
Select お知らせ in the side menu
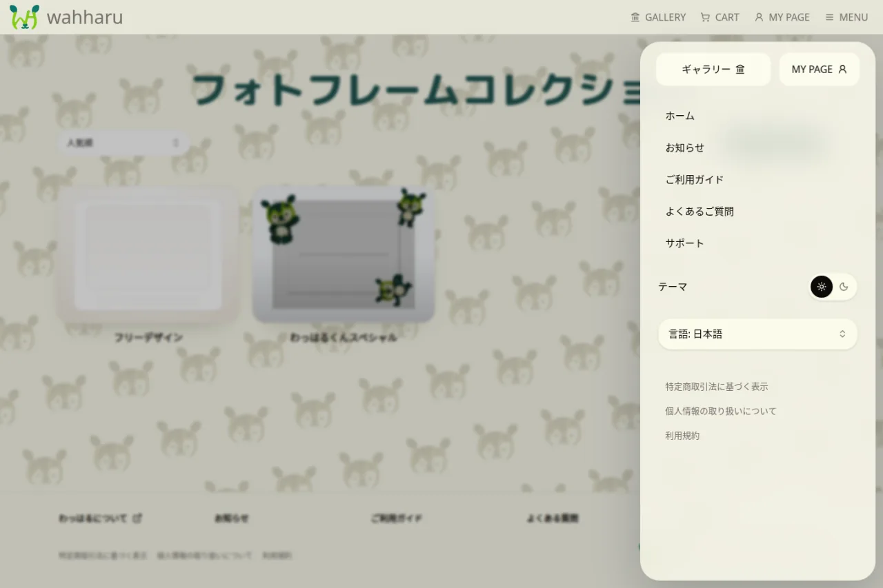(685, 148)
